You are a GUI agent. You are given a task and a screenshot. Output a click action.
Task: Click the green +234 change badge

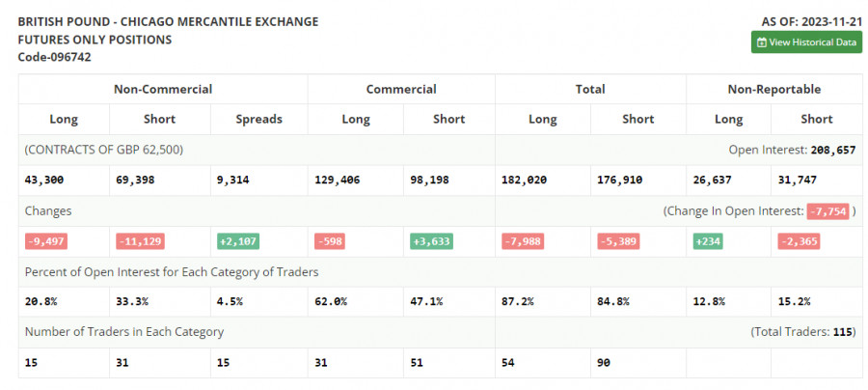click(x=708, y=241)
